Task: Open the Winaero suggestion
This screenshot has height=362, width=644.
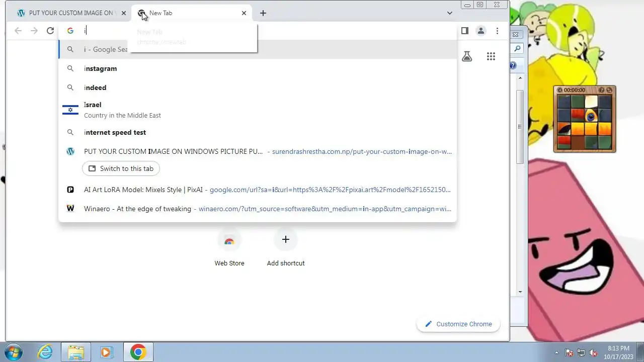Action: [x=258, y=209]
